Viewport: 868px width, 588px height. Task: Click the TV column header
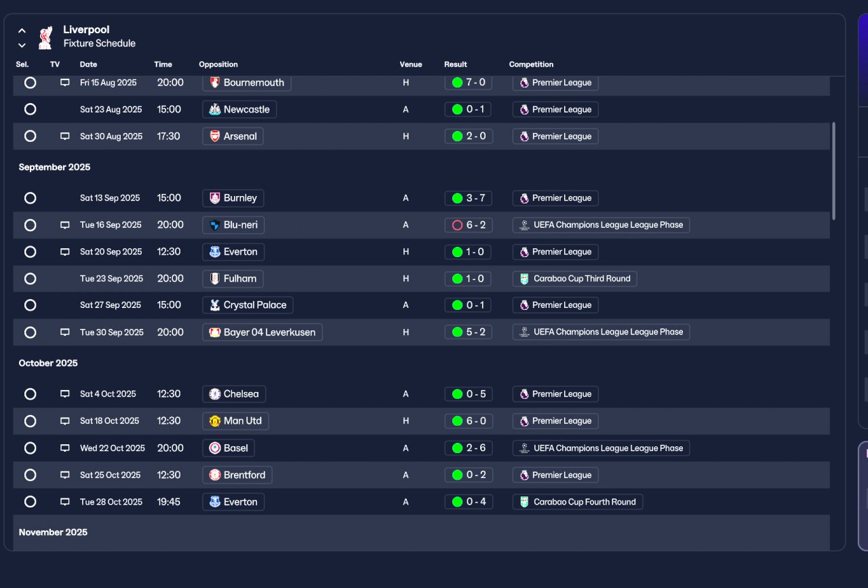[55, 64]
